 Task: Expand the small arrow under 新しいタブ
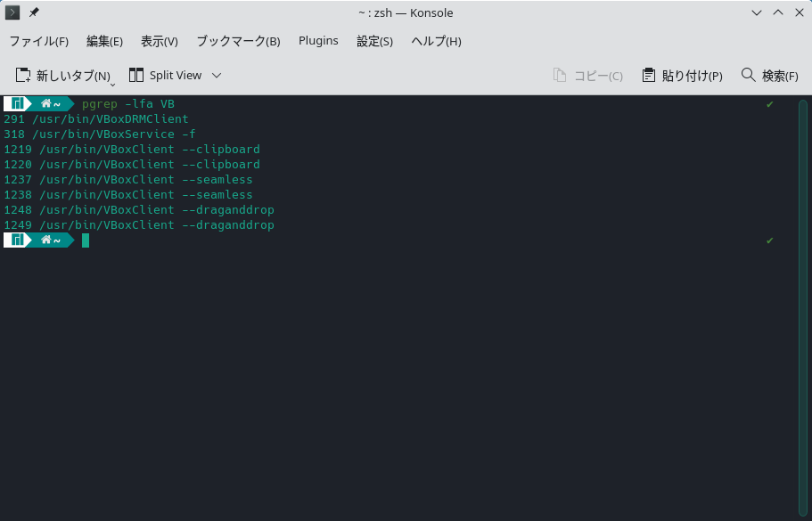point(113,85)
